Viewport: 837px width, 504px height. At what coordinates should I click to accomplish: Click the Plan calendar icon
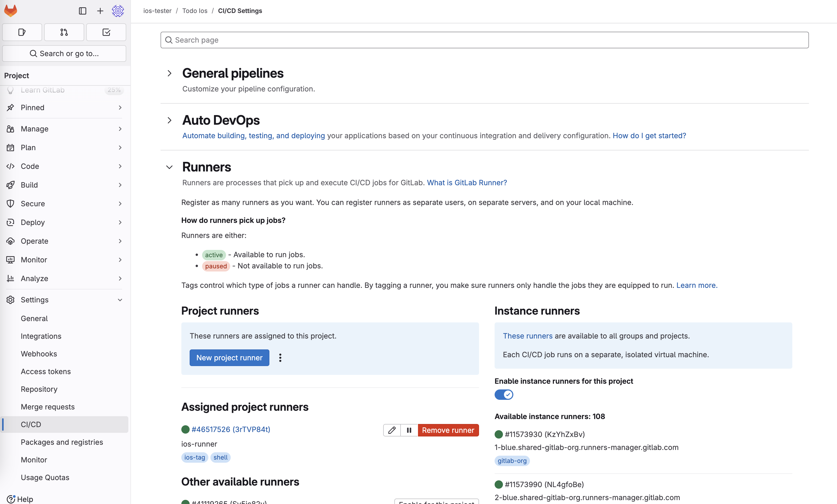point(11,147)
